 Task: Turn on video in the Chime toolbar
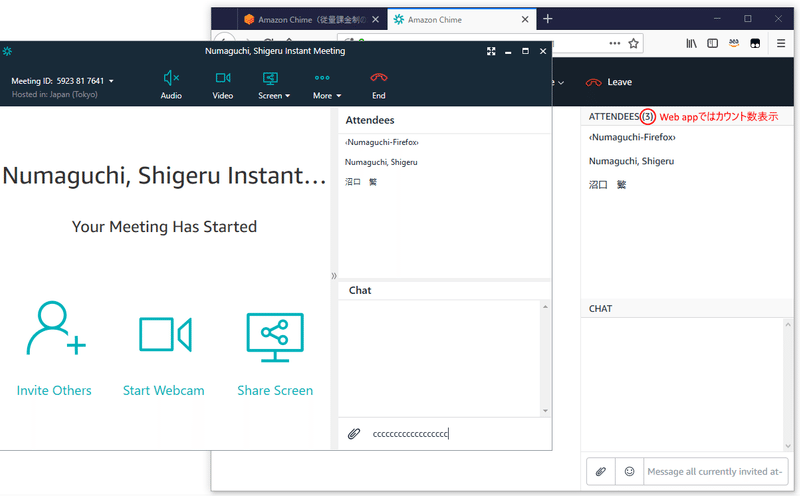pyautogui.click(x=222, y=85)
